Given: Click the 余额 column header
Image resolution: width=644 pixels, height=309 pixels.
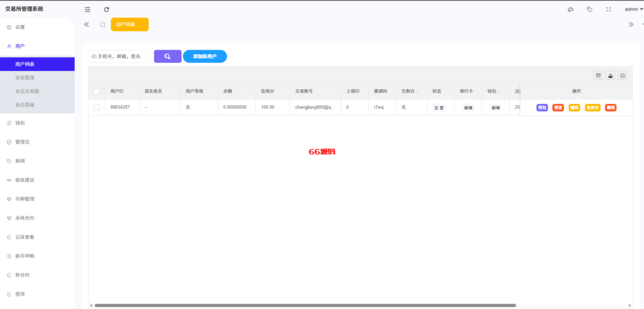Looking at the screenshot, I should click(237, 91).
